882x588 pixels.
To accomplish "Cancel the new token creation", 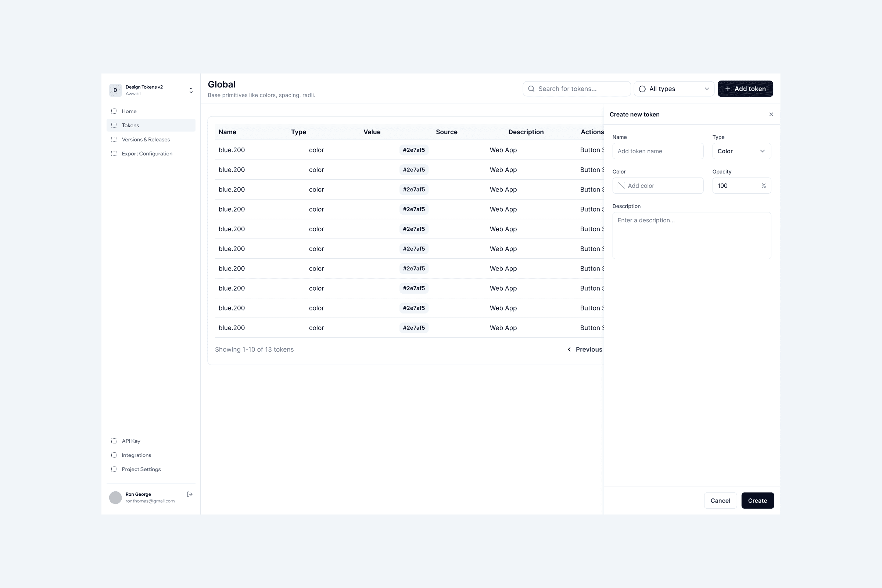I will [720, 501].
